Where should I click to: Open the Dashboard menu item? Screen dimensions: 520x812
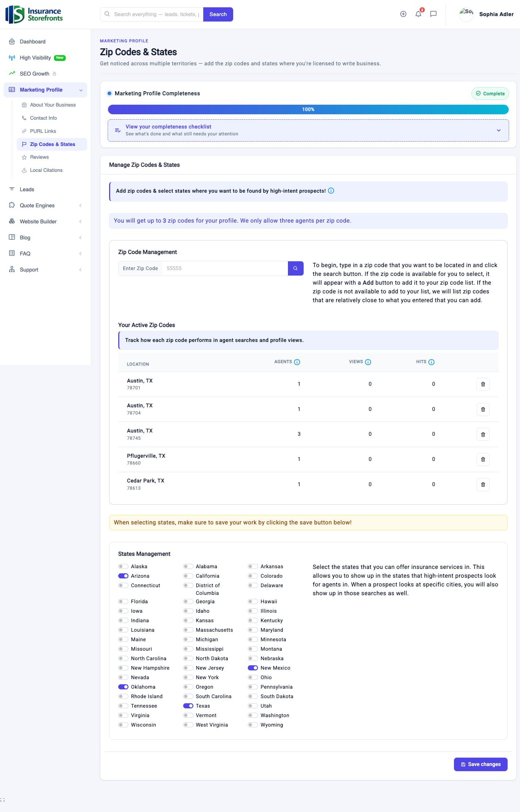click(x=46, y=42)
